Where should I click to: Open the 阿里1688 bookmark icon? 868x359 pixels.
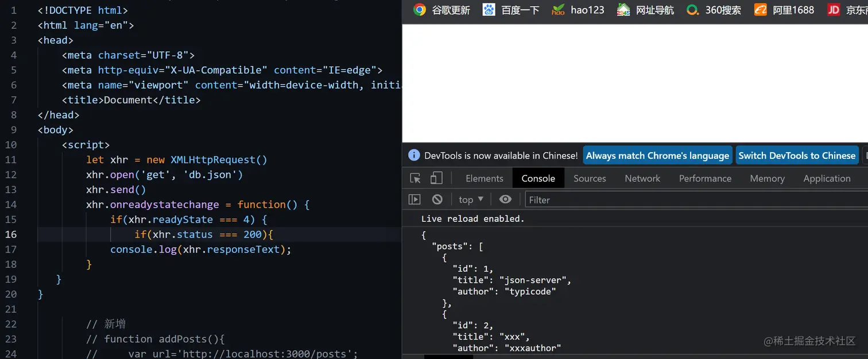(761, 10)
